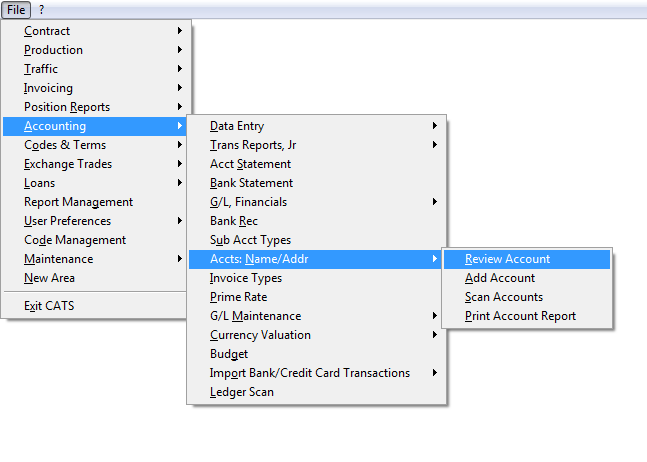Select Sub Acct Types
647x462 pixels.
click(316, 240)
